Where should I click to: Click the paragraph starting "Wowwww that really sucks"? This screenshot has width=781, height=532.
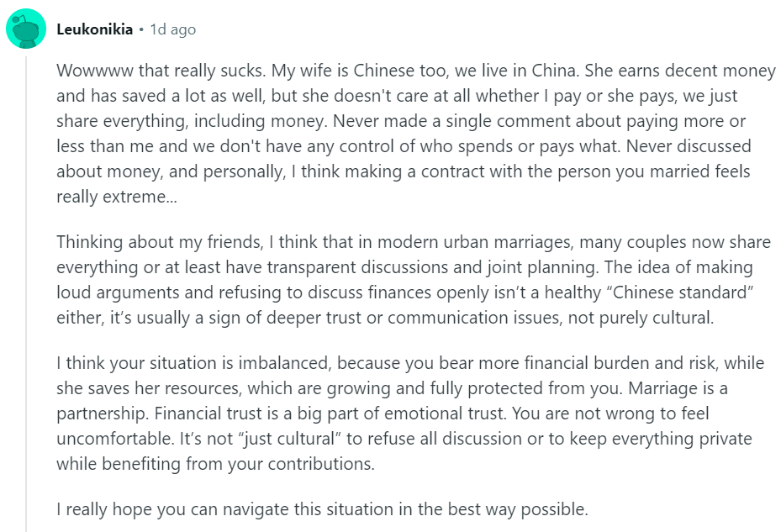tap(416, 134)
